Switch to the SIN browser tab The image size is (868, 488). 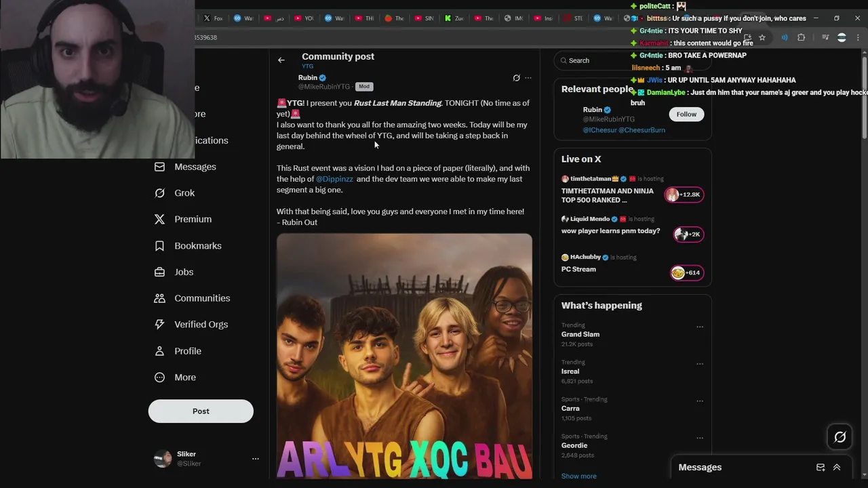[x=424, y=18]
